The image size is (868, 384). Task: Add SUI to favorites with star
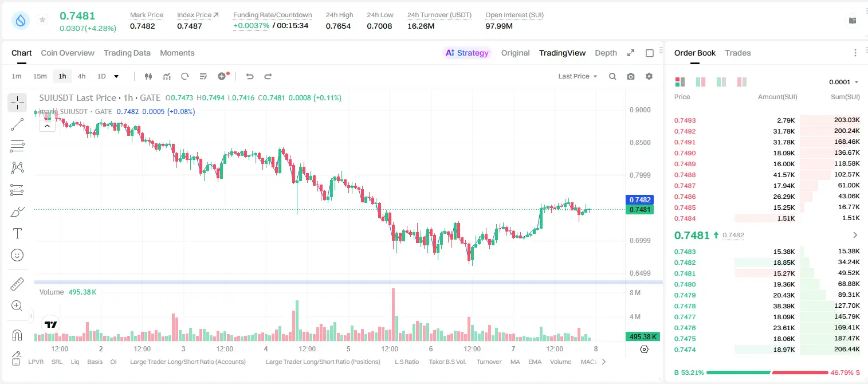point(42,20)
